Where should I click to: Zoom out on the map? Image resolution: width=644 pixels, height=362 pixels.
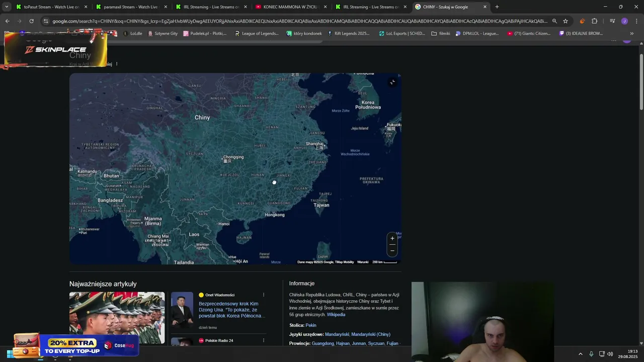coord(392,250)
